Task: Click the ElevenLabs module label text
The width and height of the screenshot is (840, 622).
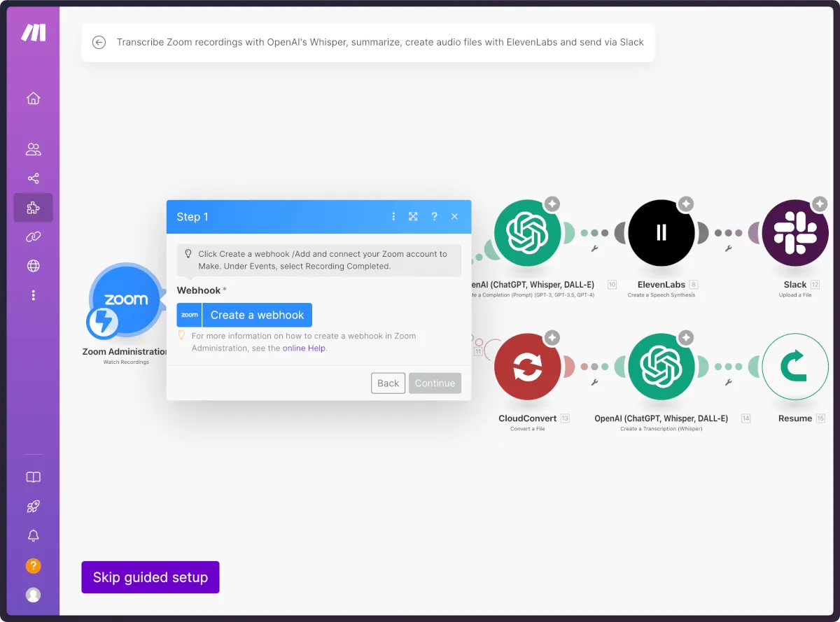Action: [x=661, y=285]
